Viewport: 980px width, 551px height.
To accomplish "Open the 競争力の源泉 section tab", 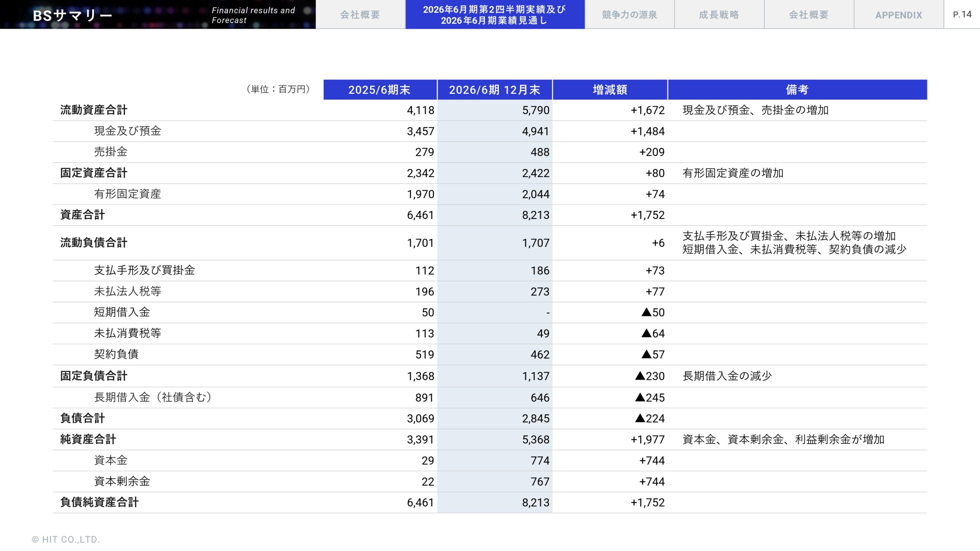I will pyautogui.click(x=629, y=15).
